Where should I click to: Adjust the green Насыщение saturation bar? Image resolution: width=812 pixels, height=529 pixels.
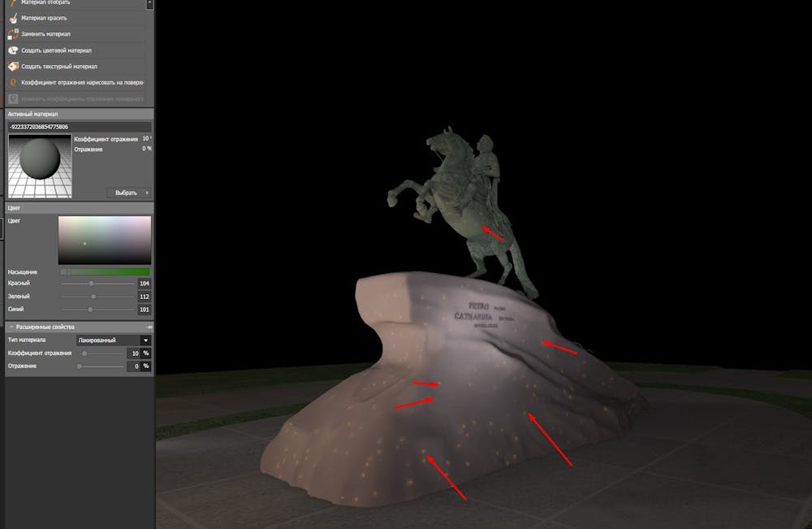point(105,271)
